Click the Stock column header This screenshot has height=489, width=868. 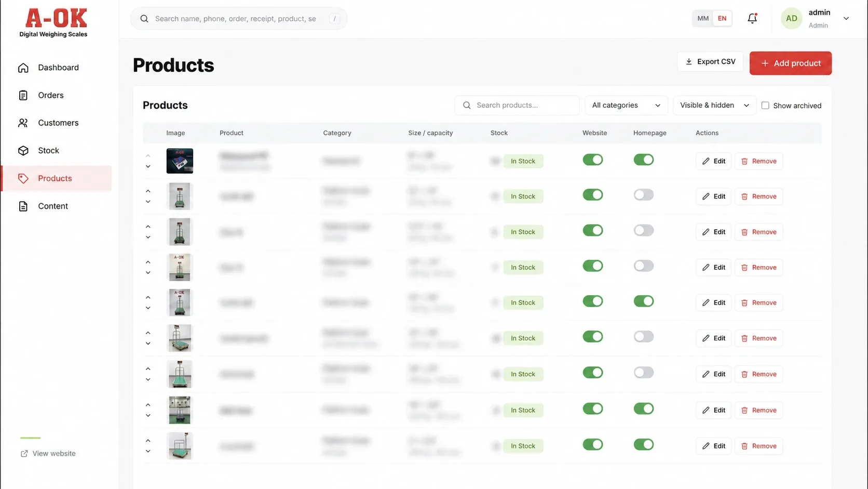coord(499,133)
